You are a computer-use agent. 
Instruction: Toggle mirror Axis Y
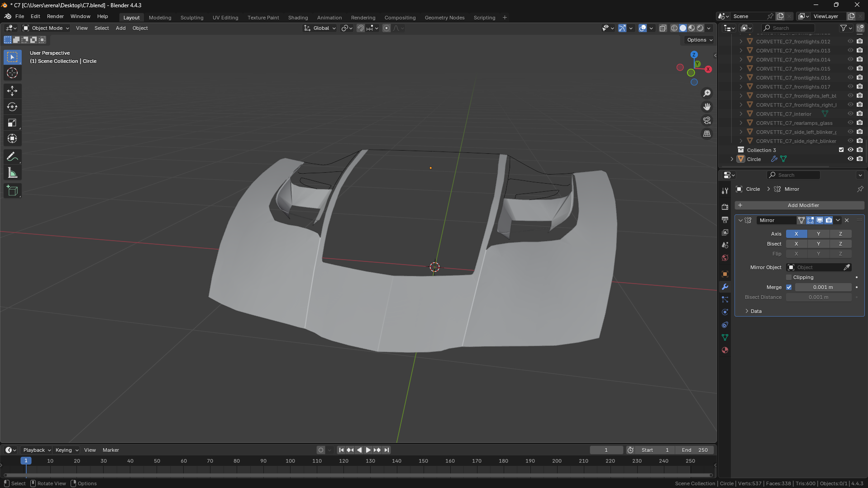[x=818, y=234]
